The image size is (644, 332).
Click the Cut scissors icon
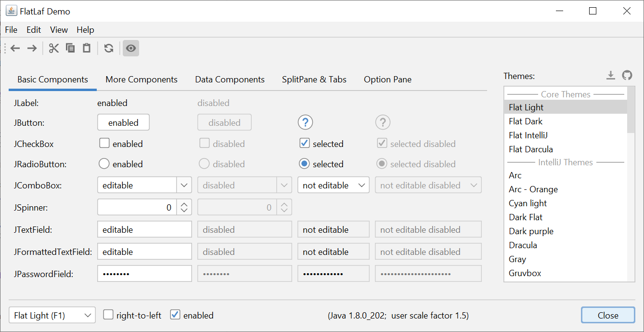(53, 48)
